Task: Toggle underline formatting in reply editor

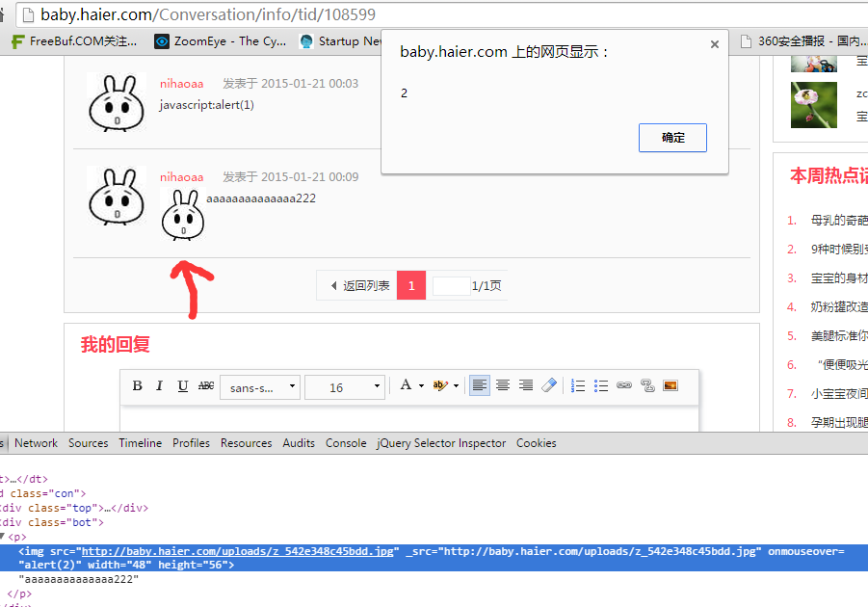Action: pos(183,386)
